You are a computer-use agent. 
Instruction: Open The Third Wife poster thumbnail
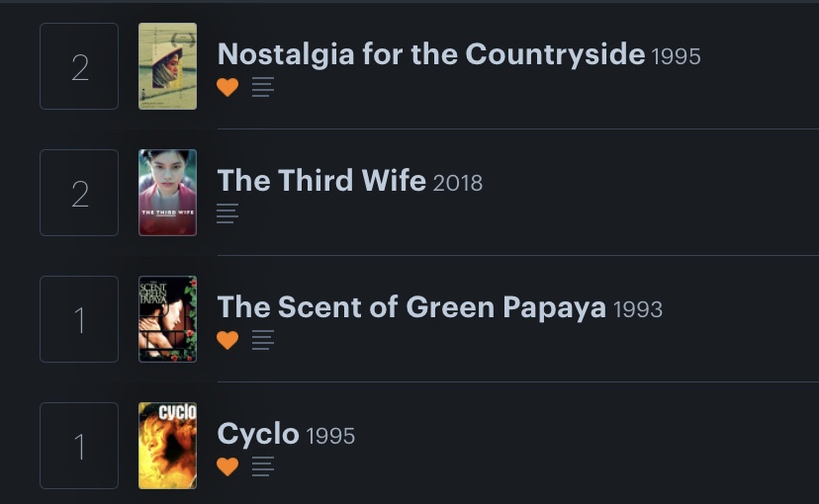coord(167,193)
